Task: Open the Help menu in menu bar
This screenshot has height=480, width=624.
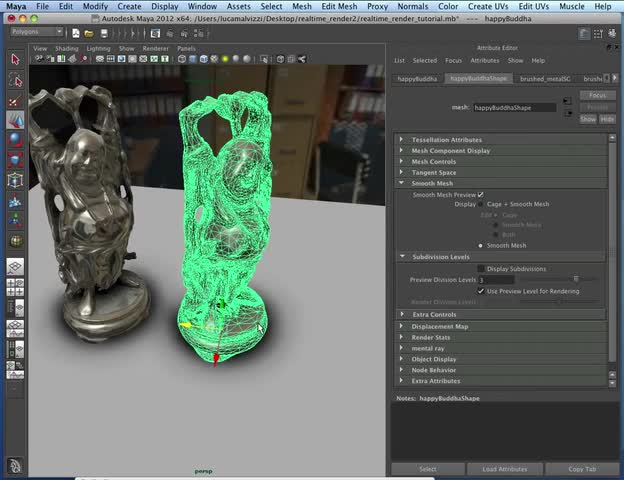Action: 603,6
